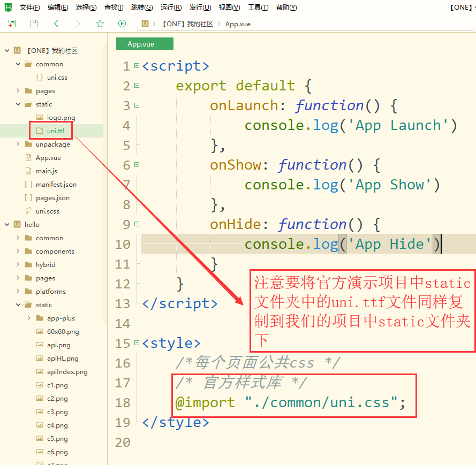Click the star favorites icon in toolbar
476x465 pixels.
click(100, 24)
